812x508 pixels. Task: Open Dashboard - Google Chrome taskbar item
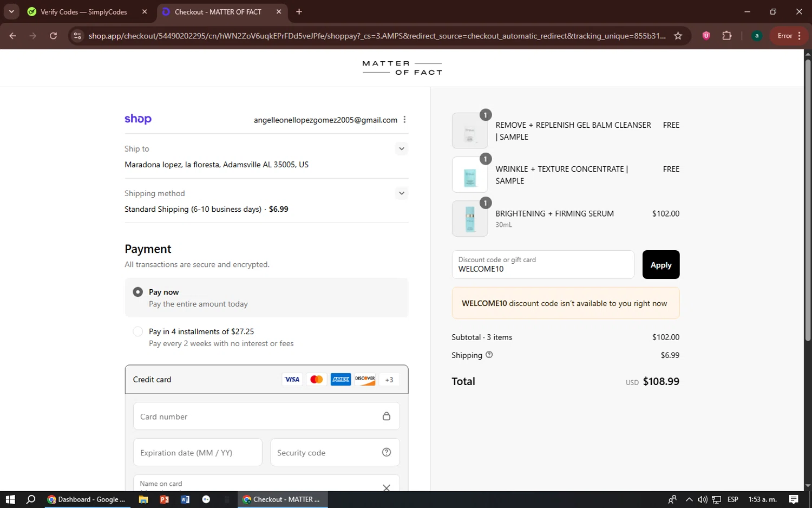(86, 499)
